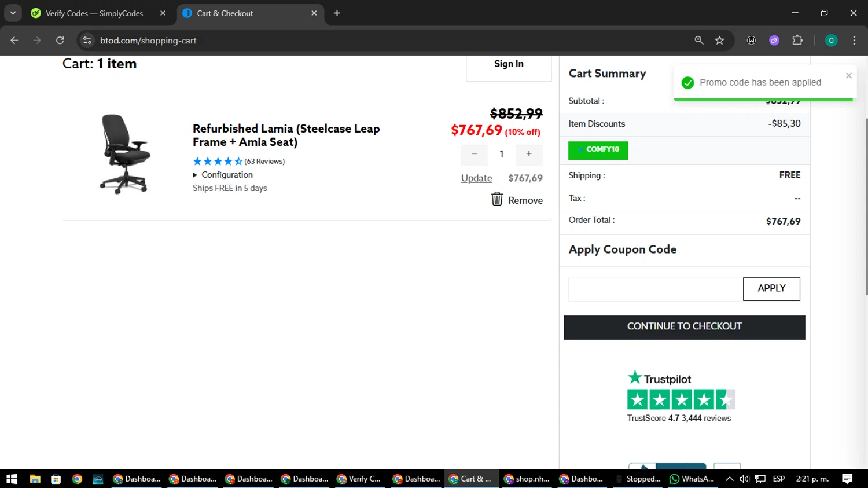This screenshot has width=868, height=488.
Task: Bookmark this page with the star icon
Action: pyautogui.click(x=719, y=41)
